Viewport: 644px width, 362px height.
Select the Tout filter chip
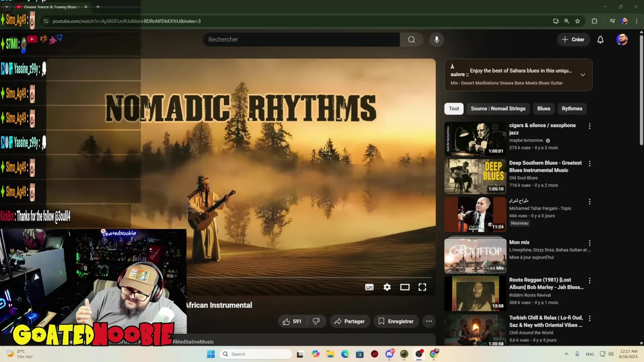[454, 109]
